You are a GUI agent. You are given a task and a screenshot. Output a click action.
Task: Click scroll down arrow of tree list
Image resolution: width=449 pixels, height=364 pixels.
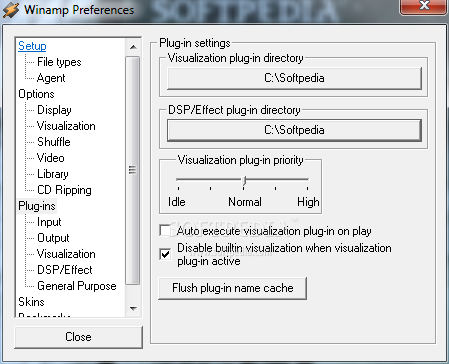coord(133,309)
